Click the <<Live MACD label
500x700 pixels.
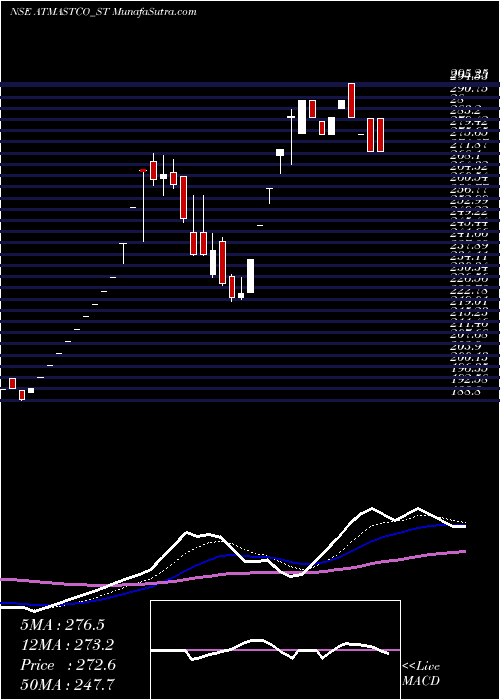[x=421, y=674]
